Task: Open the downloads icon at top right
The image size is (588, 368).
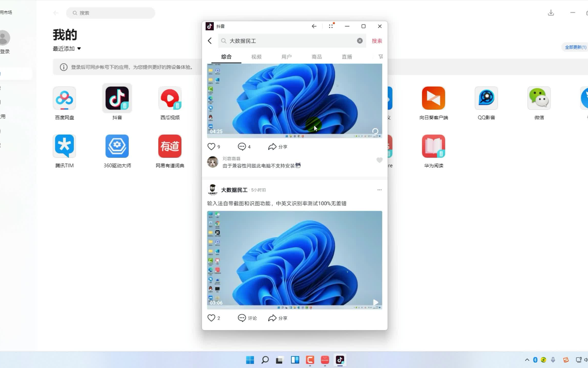Action: tap(551, 13)
